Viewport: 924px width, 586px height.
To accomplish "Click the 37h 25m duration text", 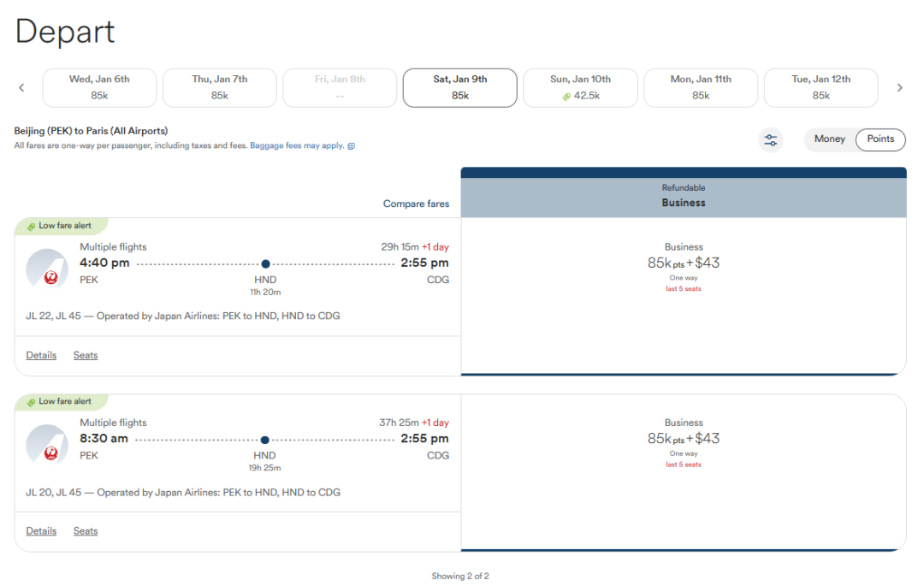I will click(399, 423).
